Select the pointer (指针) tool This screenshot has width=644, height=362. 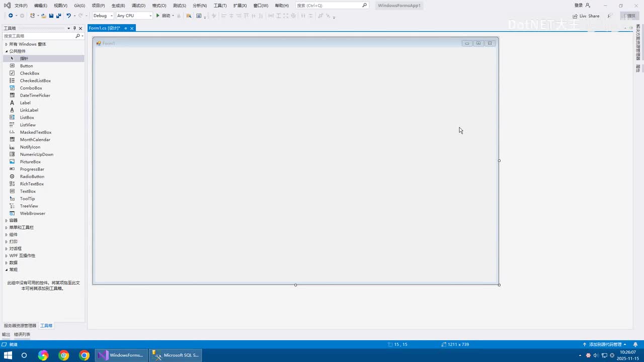pos(43,58)
